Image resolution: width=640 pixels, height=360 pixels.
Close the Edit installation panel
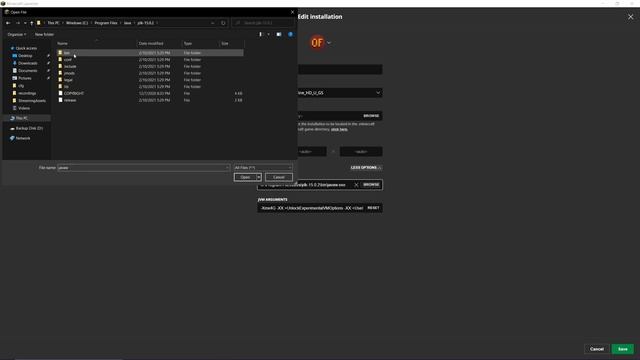[631, 17]
